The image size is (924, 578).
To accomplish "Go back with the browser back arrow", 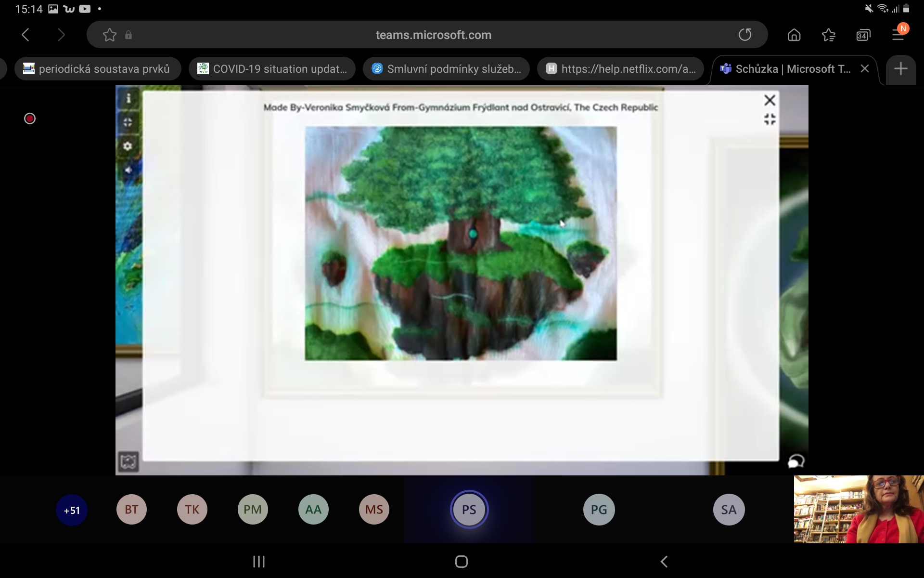I will (x=26, y=35).
